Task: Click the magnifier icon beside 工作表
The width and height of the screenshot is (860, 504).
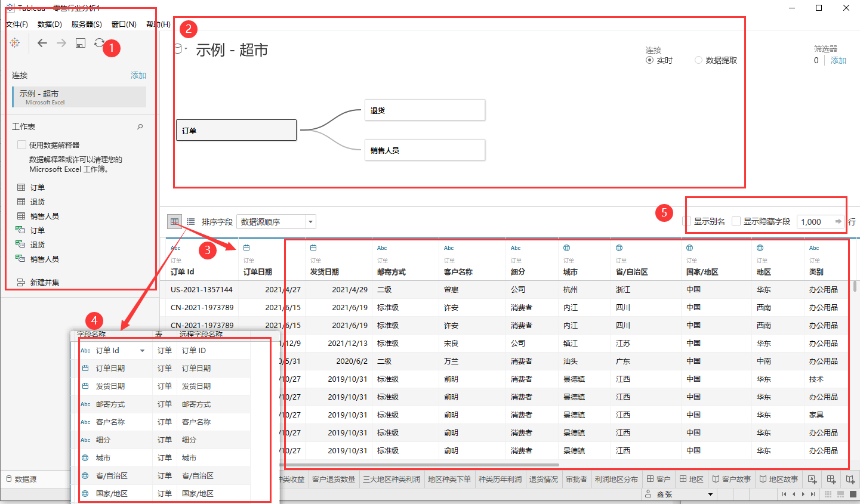Action: tap(140, 126)
